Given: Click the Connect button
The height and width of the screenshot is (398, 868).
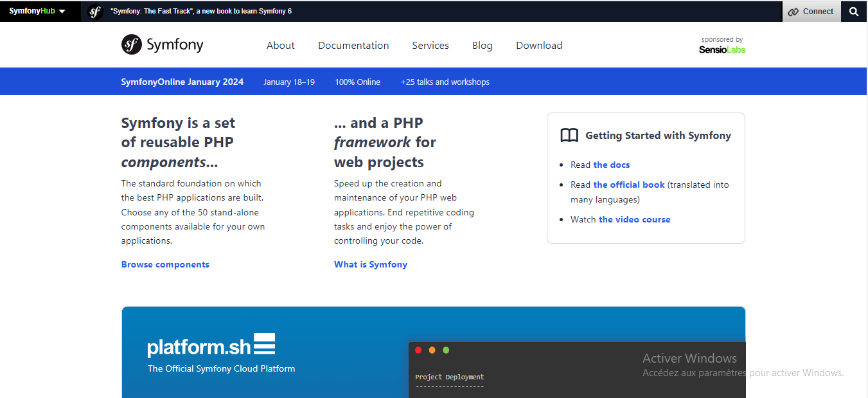Looking at the screenshot, I should pyautogui.click(x=811, y=12).
